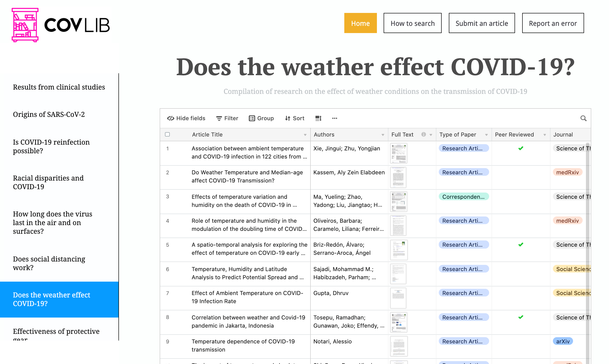Click the CovLib bookshelf logo

pyautogui.click(x=25, y=25)
